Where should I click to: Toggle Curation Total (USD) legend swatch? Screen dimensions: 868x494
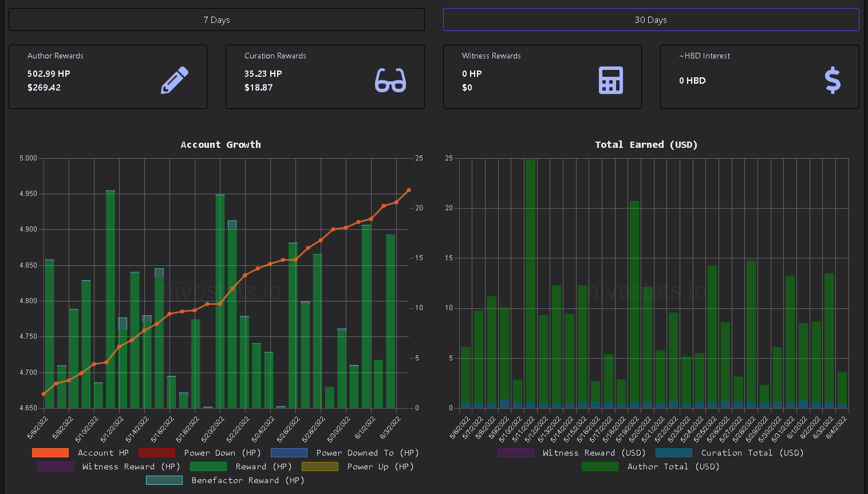[674, 453]
